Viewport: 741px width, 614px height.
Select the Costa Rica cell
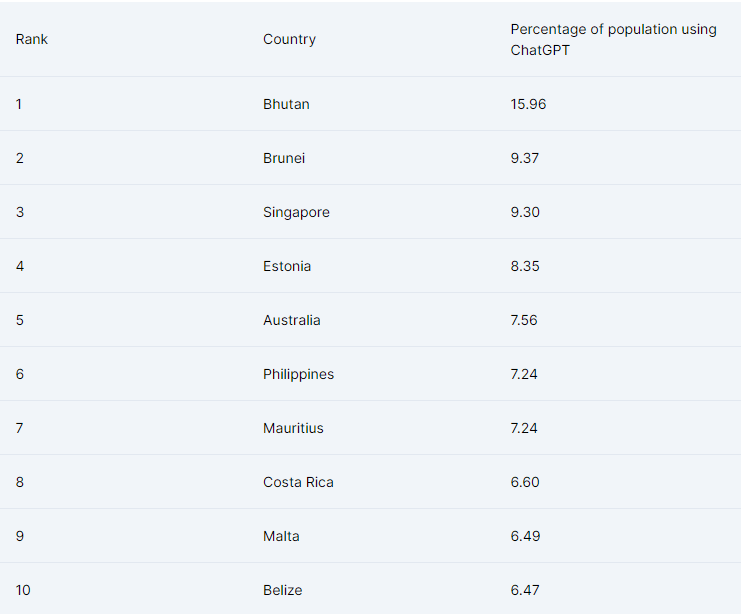coord(298,482)
